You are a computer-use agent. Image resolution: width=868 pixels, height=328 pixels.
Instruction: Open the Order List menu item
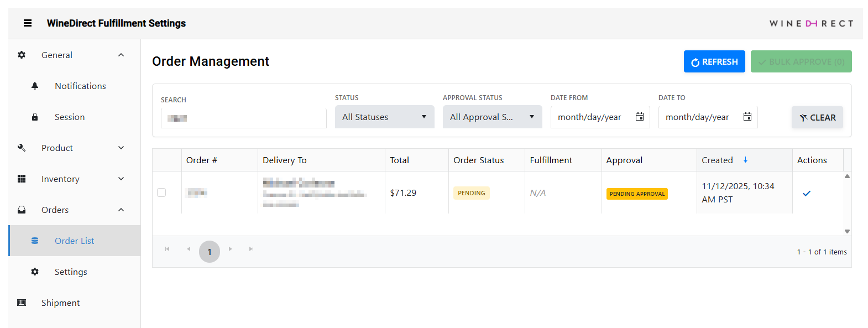[74, 241]
